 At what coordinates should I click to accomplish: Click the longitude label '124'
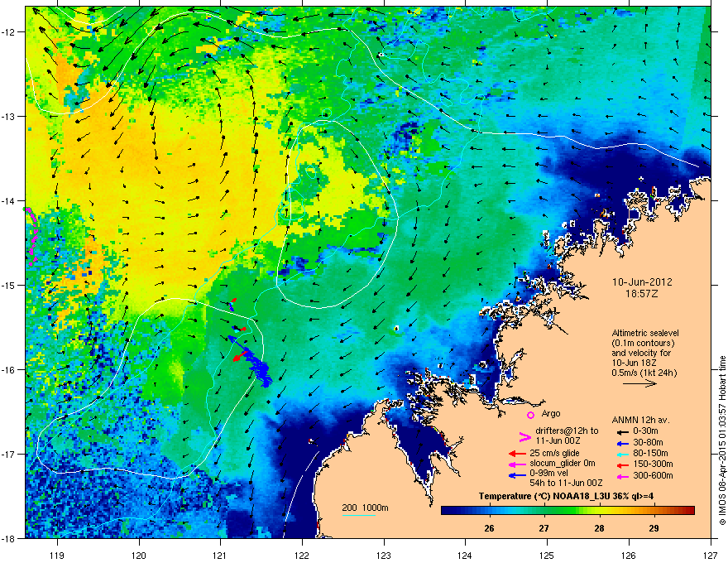coord(466,555)
